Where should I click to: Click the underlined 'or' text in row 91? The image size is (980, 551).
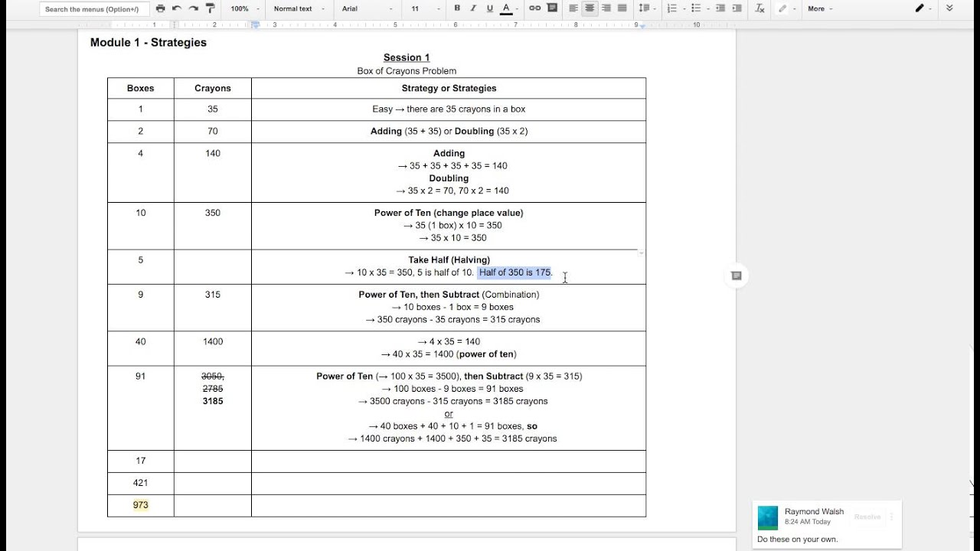point(449,414)
